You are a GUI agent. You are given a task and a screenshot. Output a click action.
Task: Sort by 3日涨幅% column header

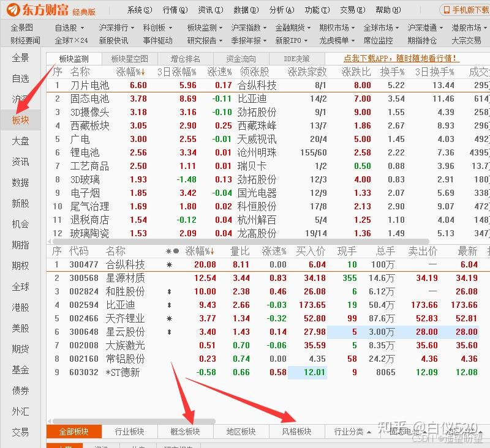(x=176, y=72)
